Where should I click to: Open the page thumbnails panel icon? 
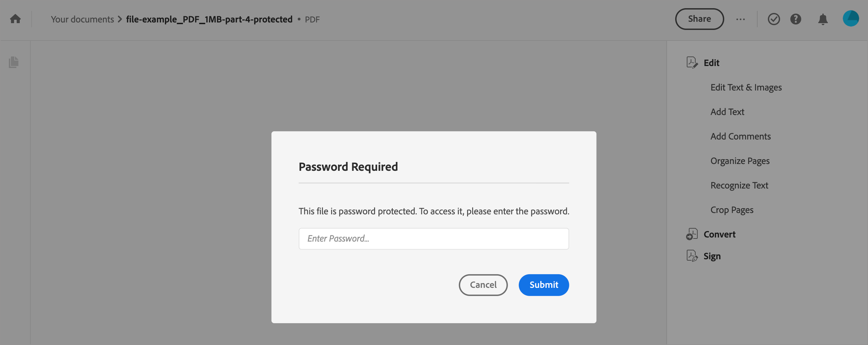point(14,62)
